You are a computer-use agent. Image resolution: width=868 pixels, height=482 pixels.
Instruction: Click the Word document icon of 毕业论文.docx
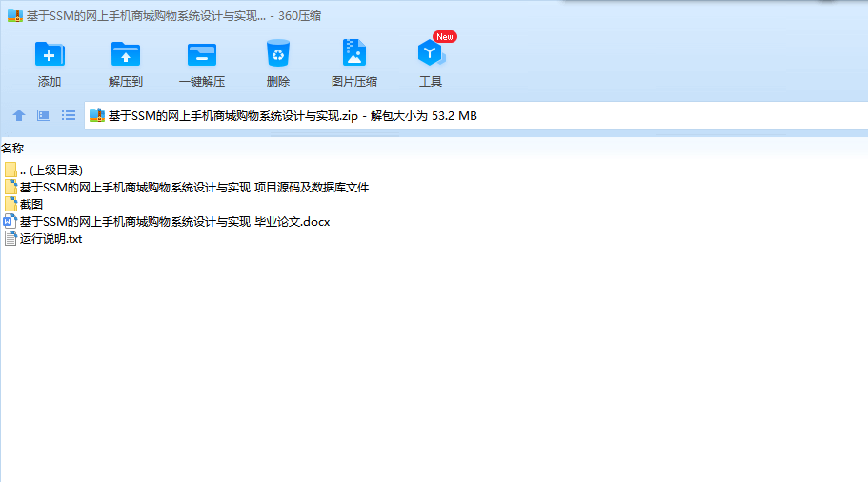pyautogui.click(x=10, y=222)
